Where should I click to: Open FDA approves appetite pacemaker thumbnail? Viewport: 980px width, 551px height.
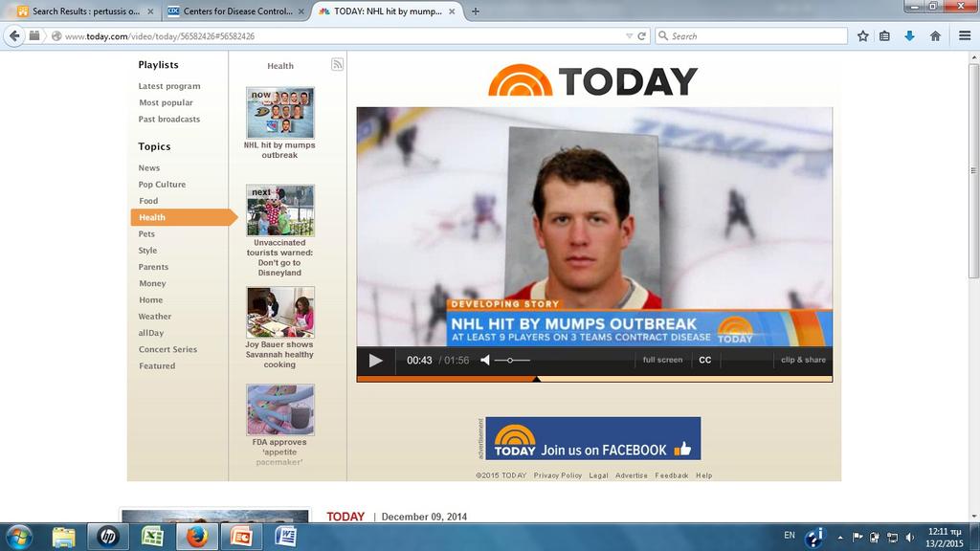(280, 409)
